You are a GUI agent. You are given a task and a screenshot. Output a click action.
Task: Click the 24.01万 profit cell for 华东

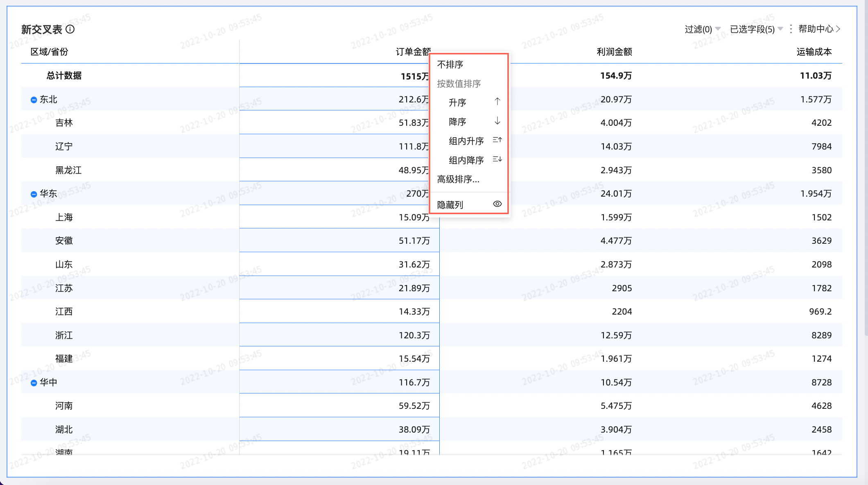[x=616, y=193]
